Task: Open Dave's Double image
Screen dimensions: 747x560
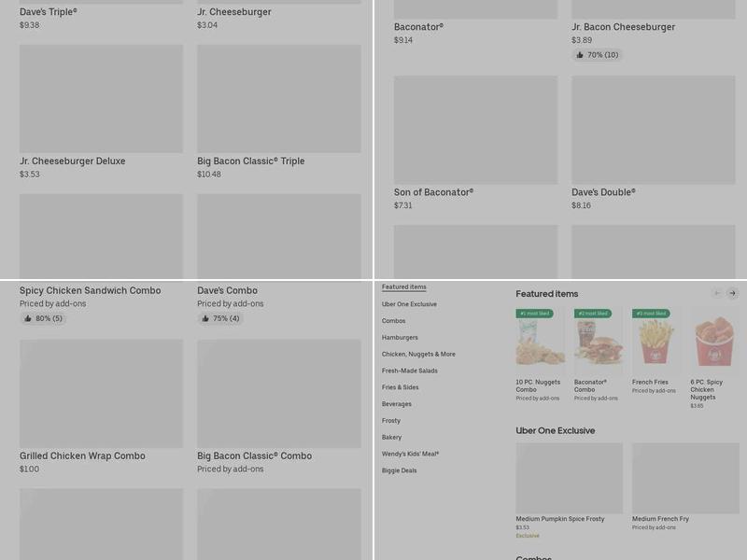Action: (x=653, y=130)
